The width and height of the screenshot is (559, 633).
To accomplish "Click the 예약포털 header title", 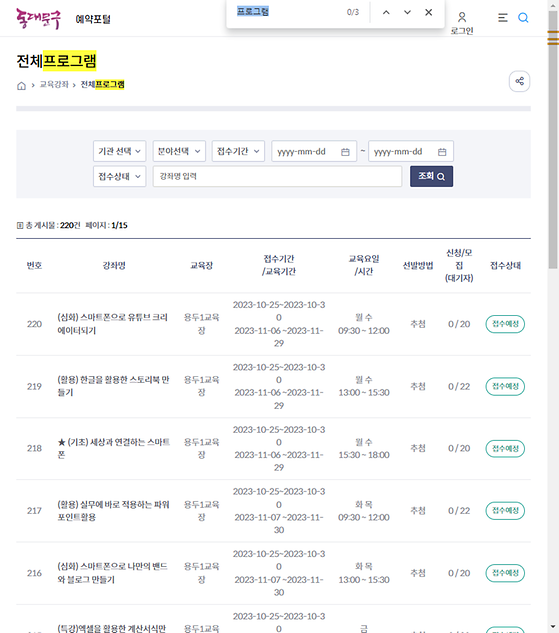I will pyautogui.click(x=93, y=19).
